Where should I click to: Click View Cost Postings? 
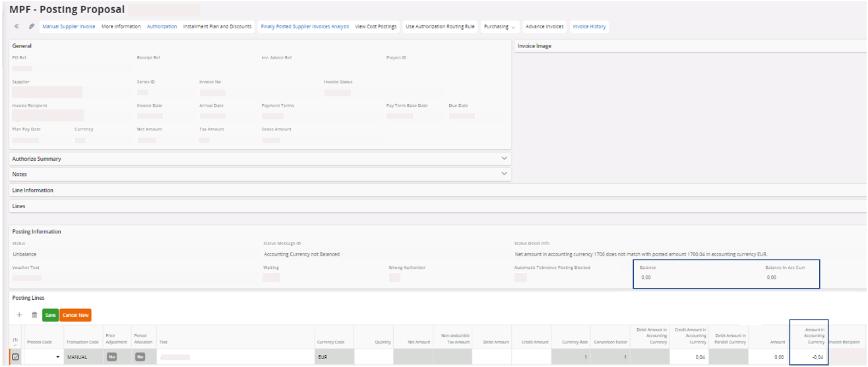click(x=375, y=27)
